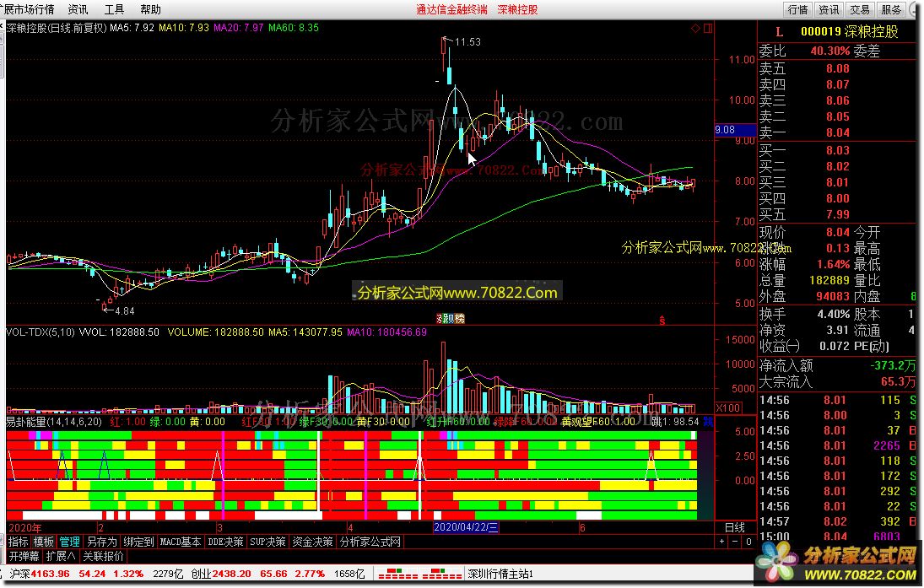Select the 管理 tab

click(x=69, y=542)
